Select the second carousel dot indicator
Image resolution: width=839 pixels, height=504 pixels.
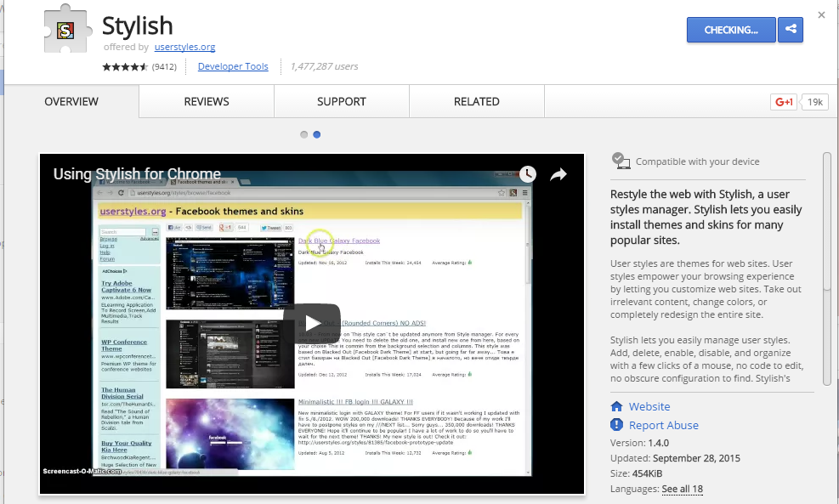(317, 134)
